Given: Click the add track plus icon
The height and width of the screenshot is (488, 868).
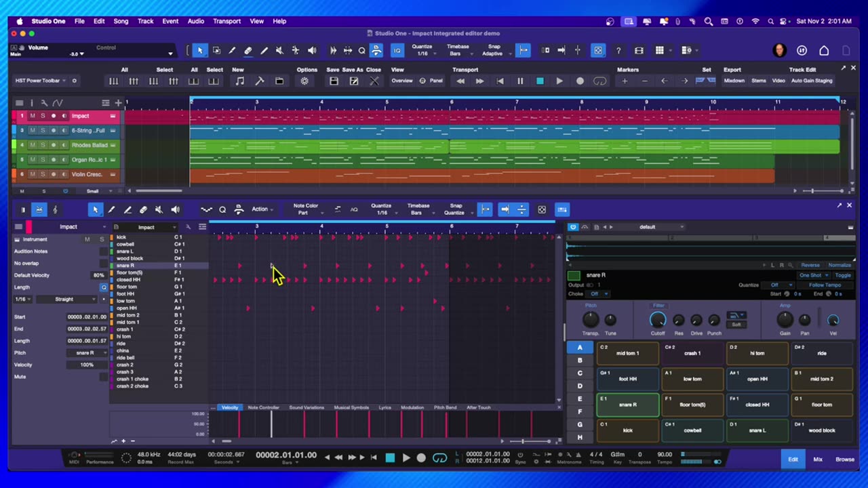Looking at the screenshot, I should 118,103.
